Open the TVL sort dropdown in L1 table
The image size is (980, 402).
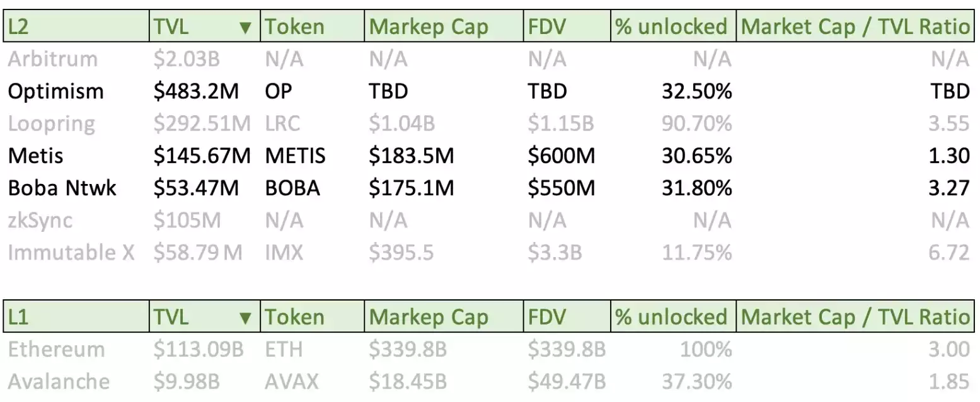pos(246,317)
